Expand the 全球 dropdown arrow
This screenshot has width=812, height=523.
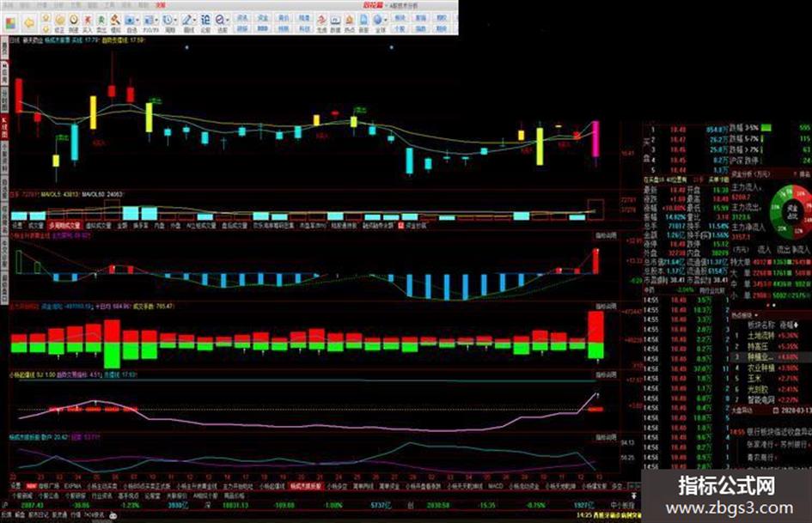(x=387, y=21)
